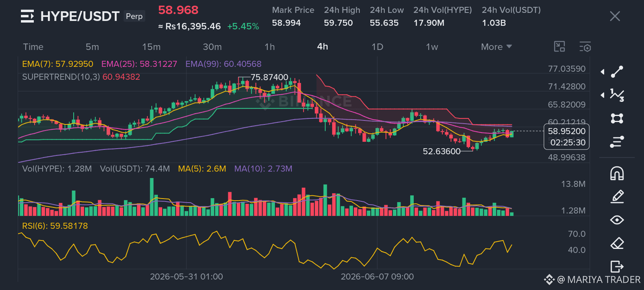This screenshot has height=290, width=644.
Task: Tap the Perp contract badge
Action: click(134, 16)
